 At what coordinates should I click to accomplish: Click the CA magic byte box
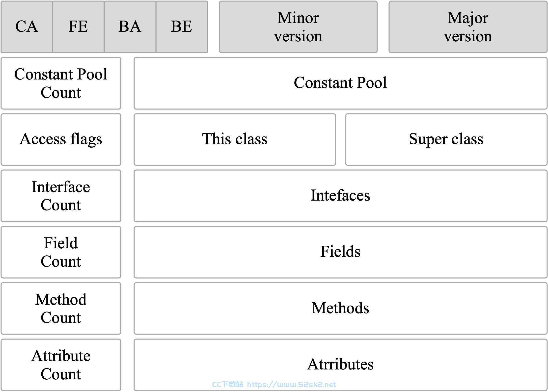27,27
